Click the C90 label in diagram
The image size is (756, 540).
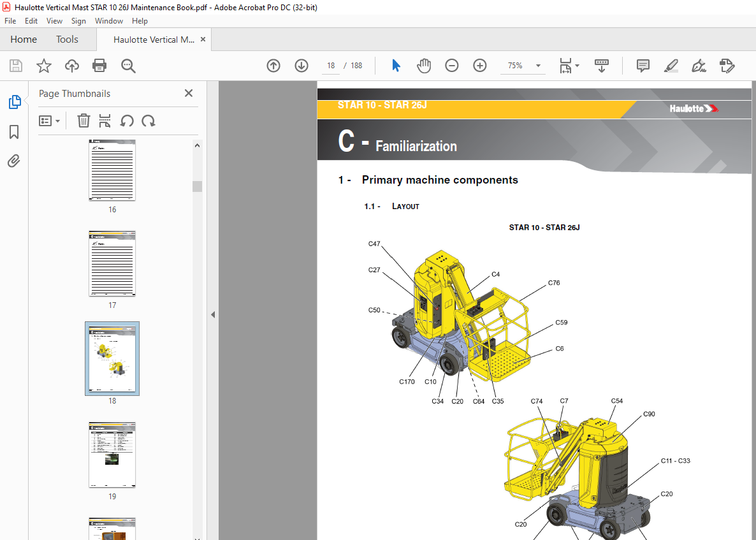(649, 414)
